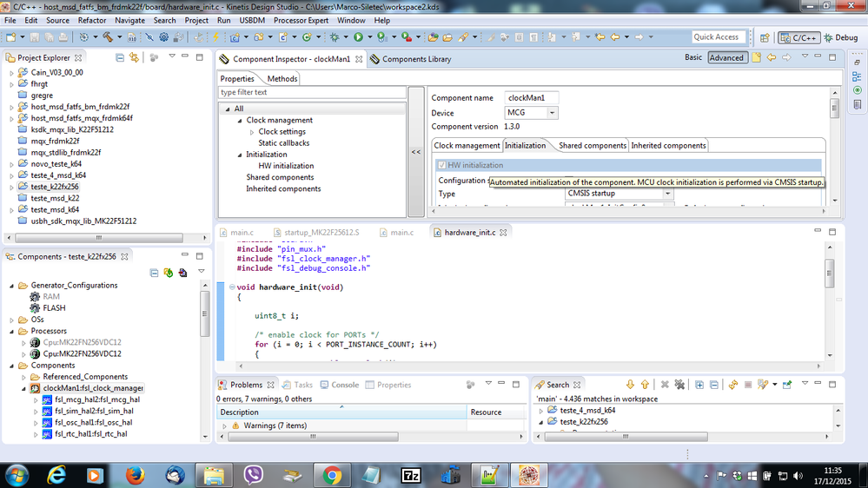Image resolution: width=868 pixels, height=488 pixels.
Task: Click Show Next Match down arrow in Search
Action: (x=630, y=385)
